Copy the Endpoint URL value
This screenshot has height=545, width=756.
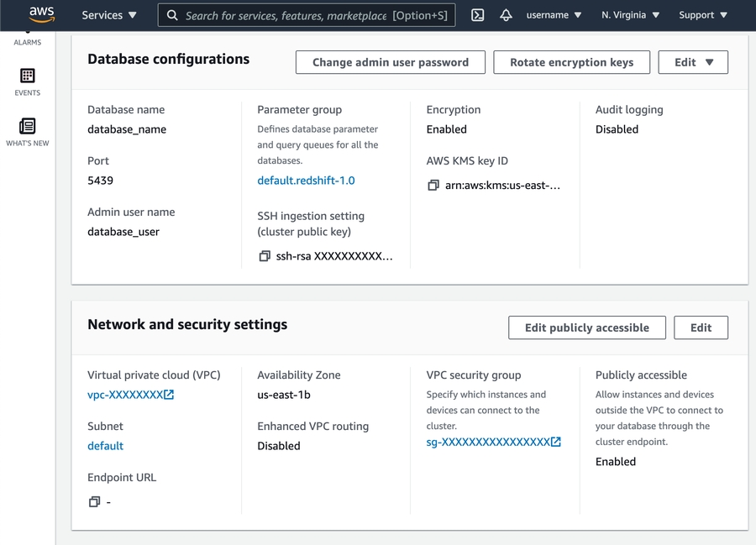tap(95, 502)
